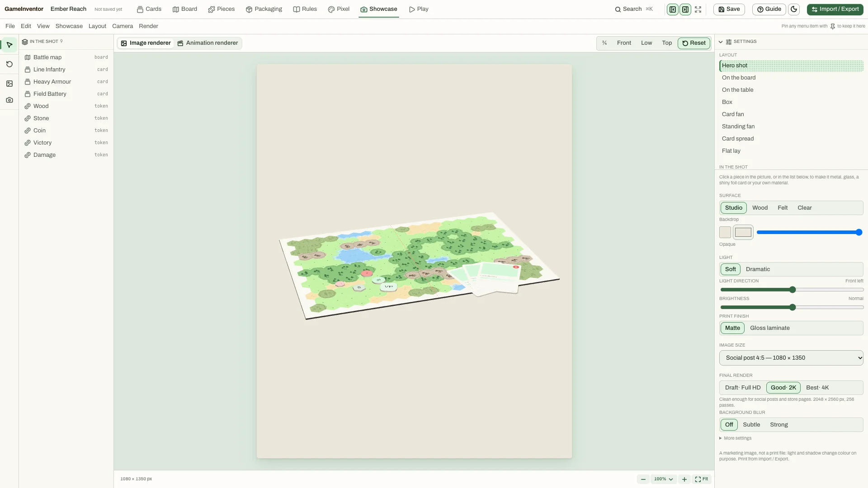Toggle the left panel layout icon
This screenshot has height=488, width=868.
pos(673,9)
